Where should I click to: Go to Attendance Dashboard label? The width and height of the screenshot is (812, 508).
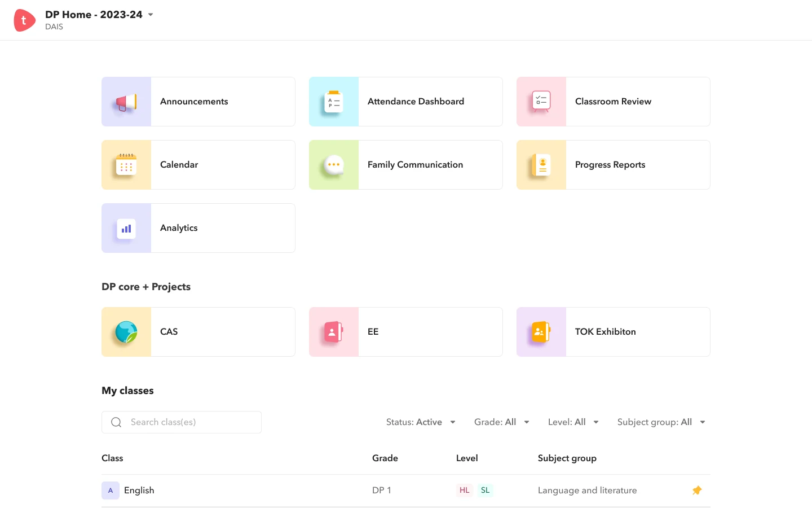[416, 102]
